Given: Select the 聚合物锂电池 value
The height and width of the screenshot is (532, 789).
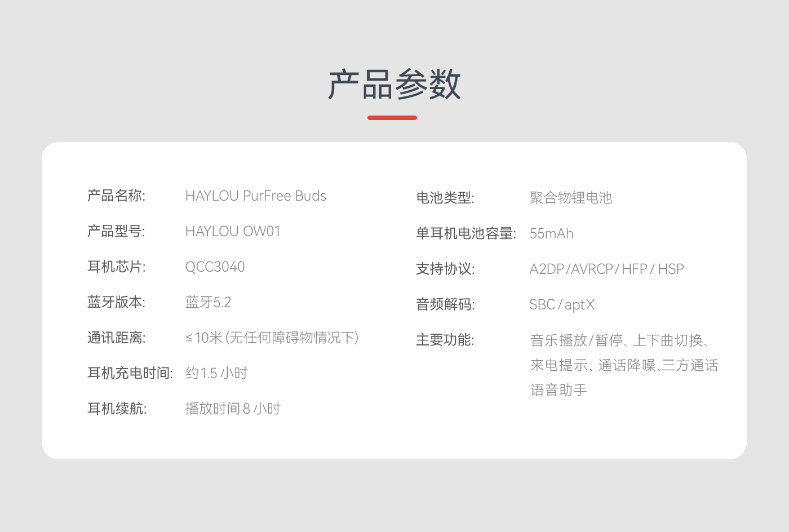Looking at the screenshot, I should tap(571, 198).
